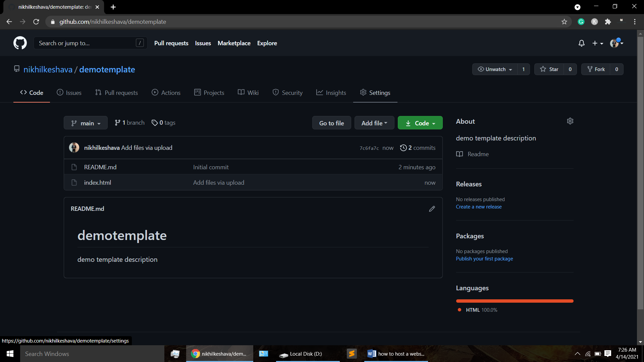Click the branch fork icon next to main
This screenshot has width=644, height=362.
(74, 123)
